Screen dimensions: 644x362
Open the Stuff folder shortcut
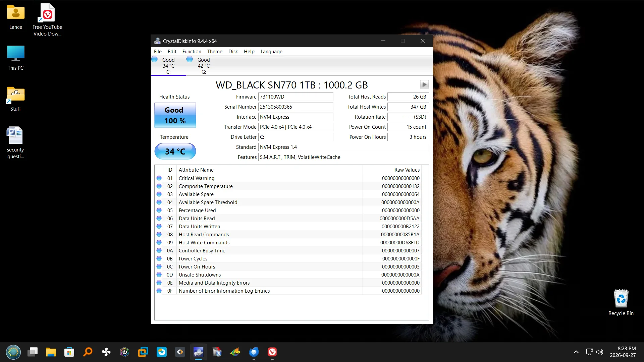click(16, 99)
